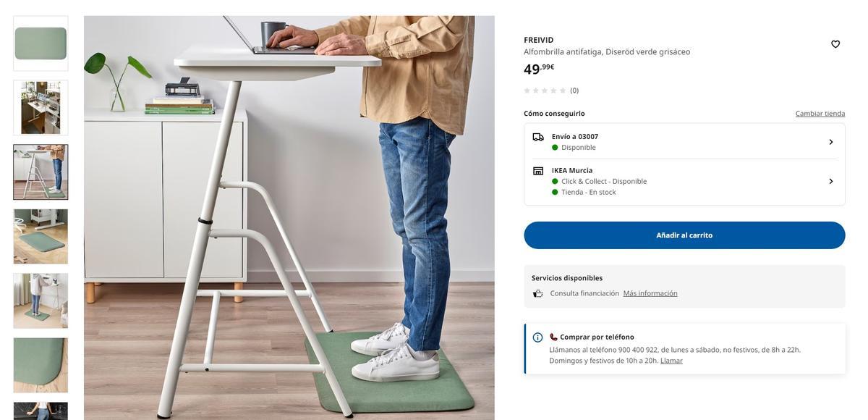Image resolution: width=868 pixels, height=420 pixels.
Task: Select the mat on wooden floor thumbnail
Action: pos(41,237)
